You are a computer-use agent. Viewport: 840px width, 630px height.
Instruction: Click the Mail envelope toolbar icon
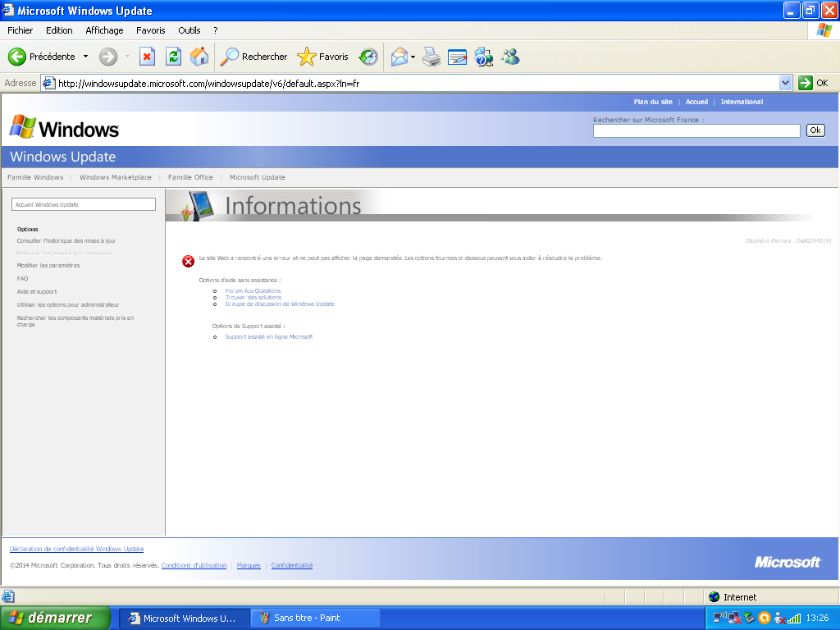(399, 57)
